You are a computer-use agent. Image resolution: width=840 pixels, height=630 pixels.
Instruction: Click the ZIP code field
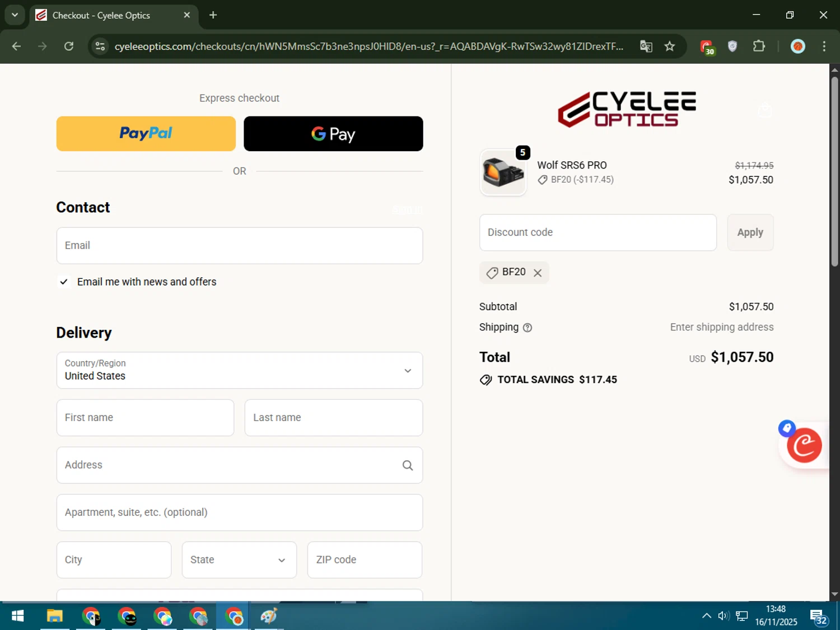click(365, 560)
